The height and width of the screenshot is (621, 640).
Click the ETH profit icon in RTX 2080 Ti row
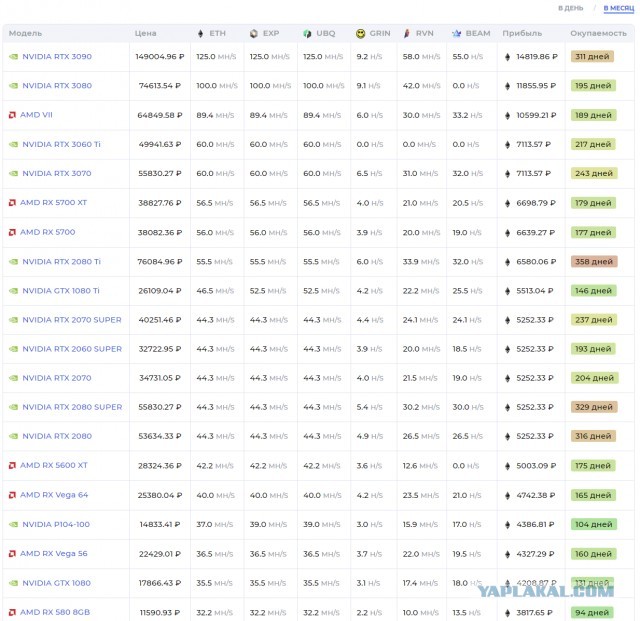click(x=507, y=262)
